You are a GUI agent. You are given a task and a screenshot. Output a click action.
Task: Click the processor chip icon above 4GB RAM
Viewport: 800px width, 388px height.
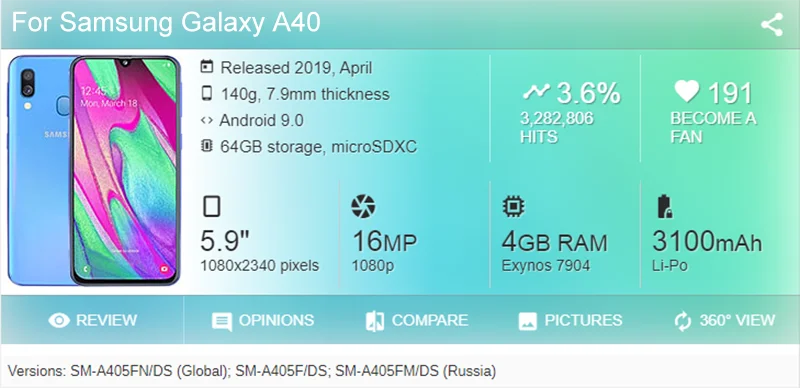pyautogui.click(x=513, y=206)
